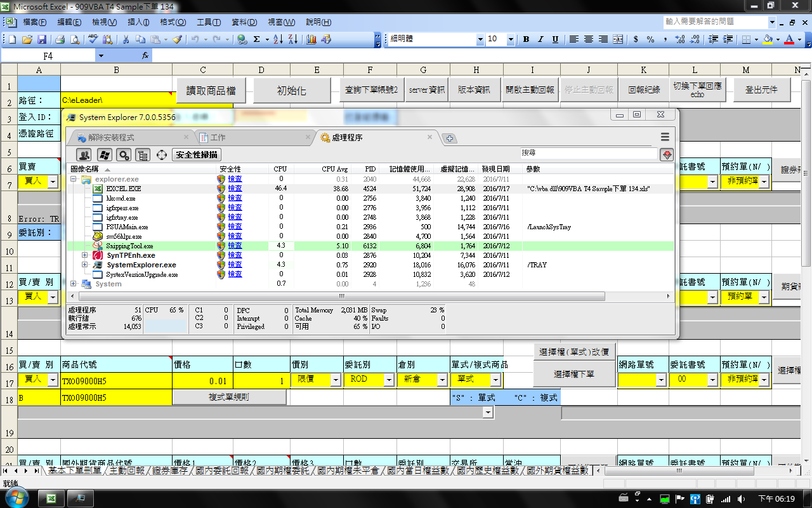
Task: Open the Name Box dropdown arrow beside F4
Action: 100,56
